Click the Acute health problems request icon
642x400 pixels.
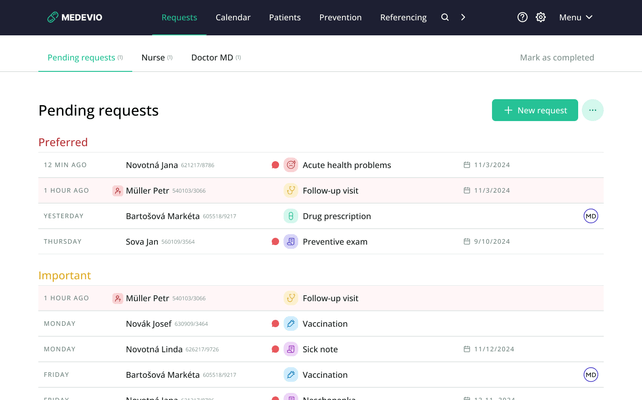291,165
